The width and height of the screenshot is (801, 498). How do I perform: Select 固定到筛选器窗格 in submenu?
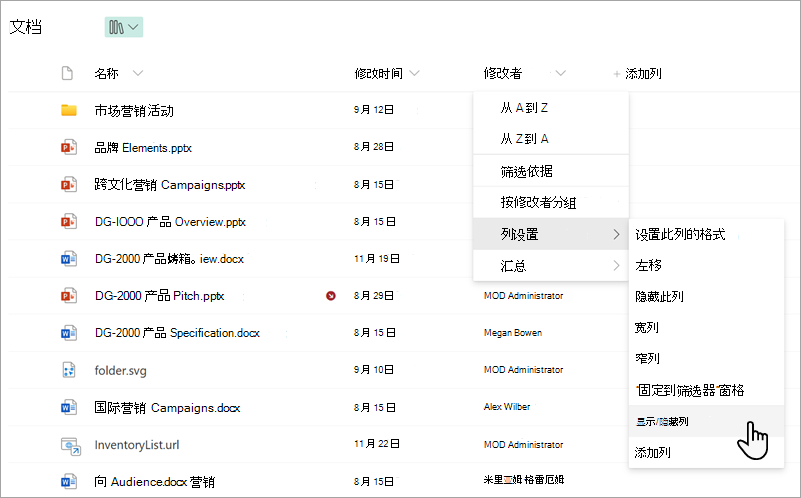[706, 390]
